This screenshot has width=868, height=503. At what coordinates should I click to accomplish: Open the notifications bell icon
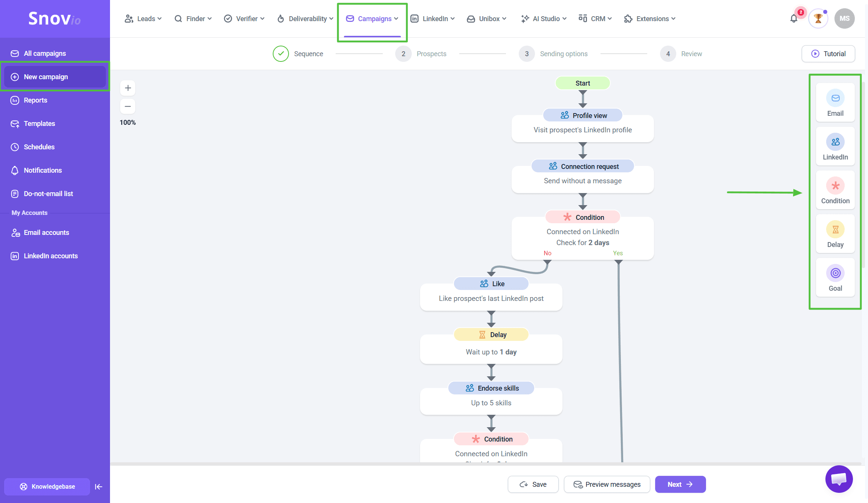tap(793, 18)
